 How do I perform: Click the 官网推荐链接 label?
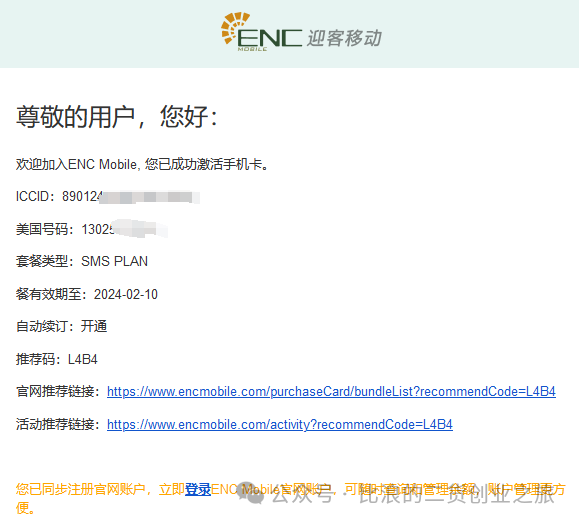[57, 391]
